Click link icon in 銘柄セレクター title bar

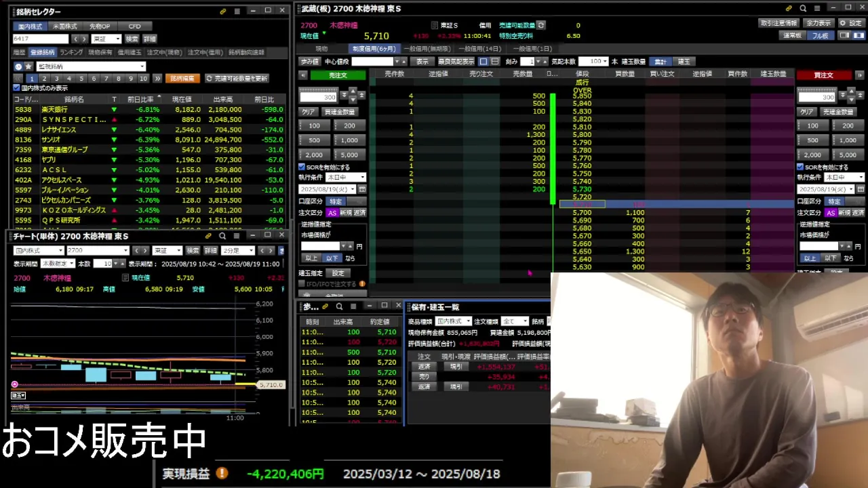coord(223,12)
